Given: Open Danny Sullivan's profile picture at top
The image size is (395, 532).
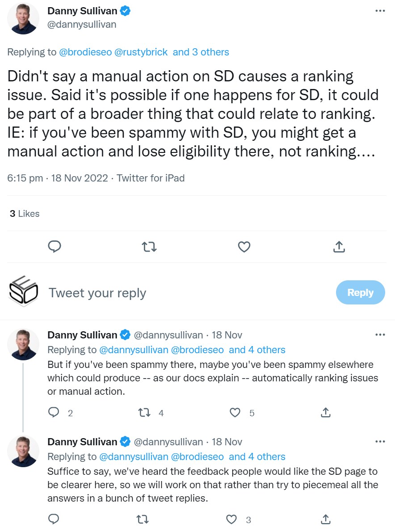Looking at the screenshot, I should click(x=23, y=18).
